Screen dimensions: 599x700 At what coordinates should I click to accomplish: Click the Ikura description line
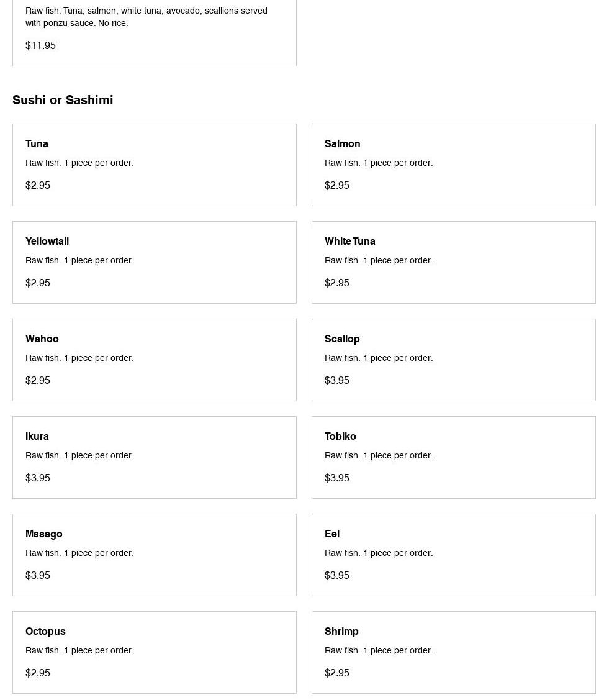(x=79, y=455)
